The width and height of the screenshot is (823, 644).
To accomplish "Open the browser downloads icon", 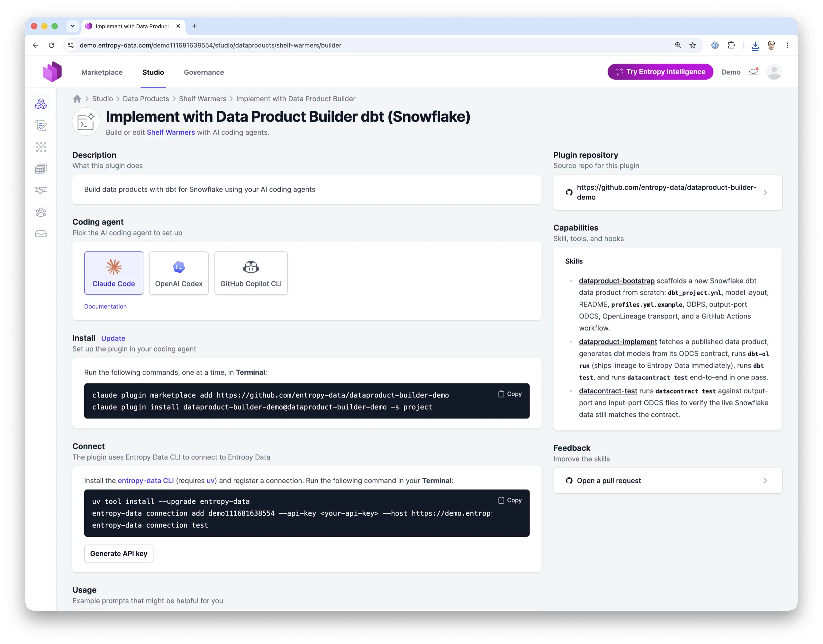I will pyautogui.click(x=755, y=46).
